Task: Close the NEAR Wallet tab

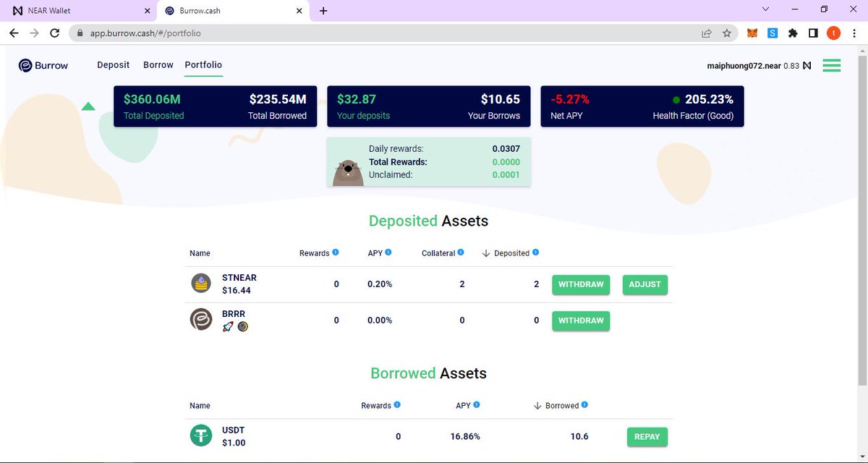Action: 148,11
